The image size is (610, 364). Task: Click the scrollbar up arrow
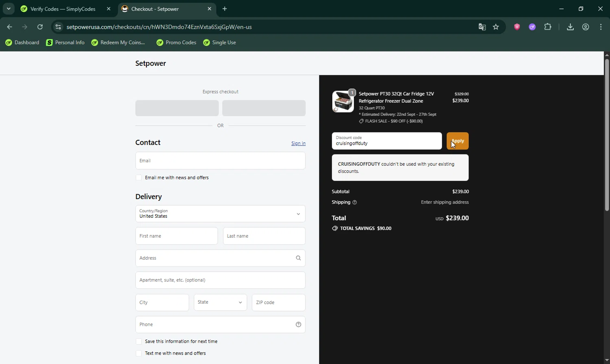[607, 55]
